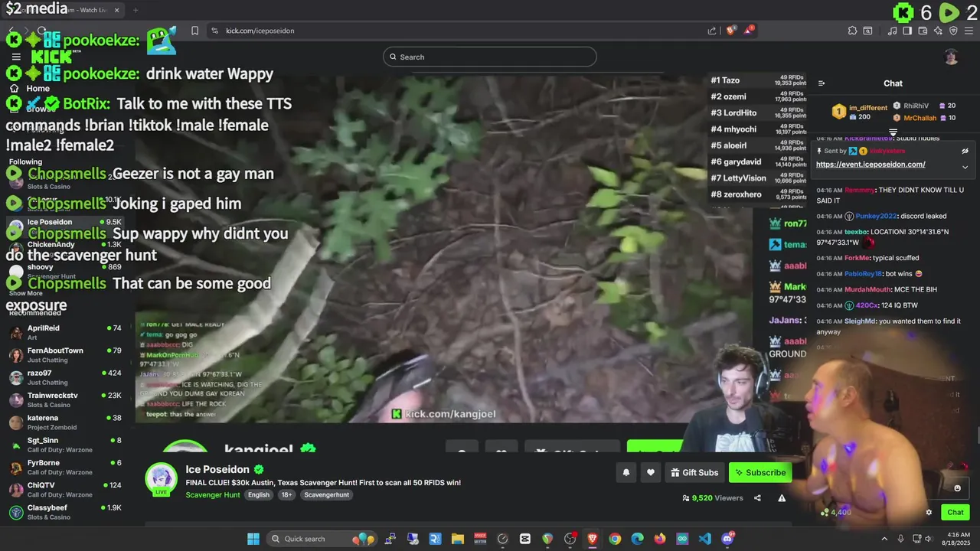Viewport: 980px width, 551px height.
Task: Open Discord from taskbar
Action: pyautogui.click(x=727, y=539)
